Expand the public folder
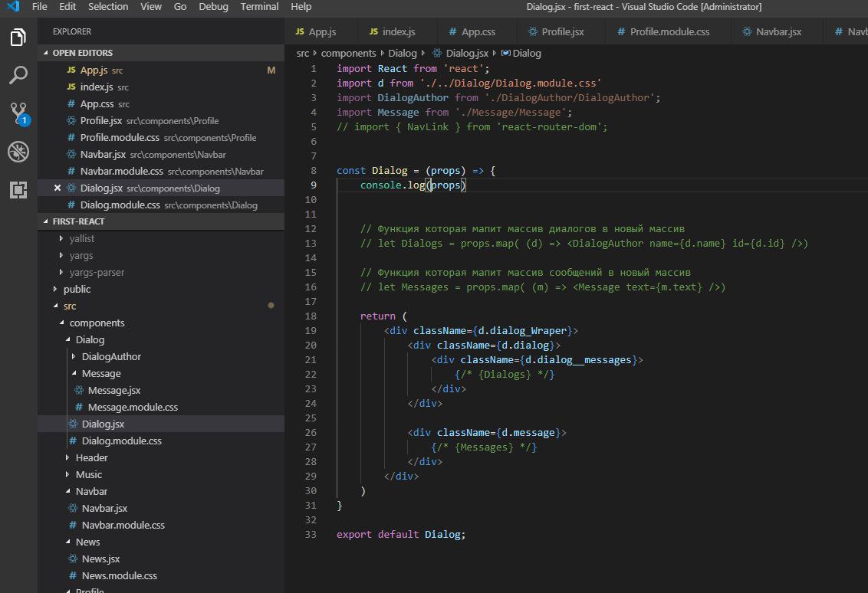This screenshot has width=868, height=593. pyautogui.click(x=77, y=289)
